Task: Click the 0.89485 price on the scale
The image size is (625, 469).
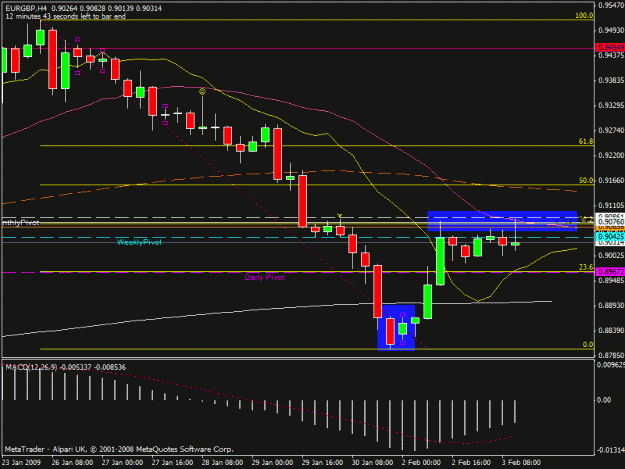Action: pos(611,281)
